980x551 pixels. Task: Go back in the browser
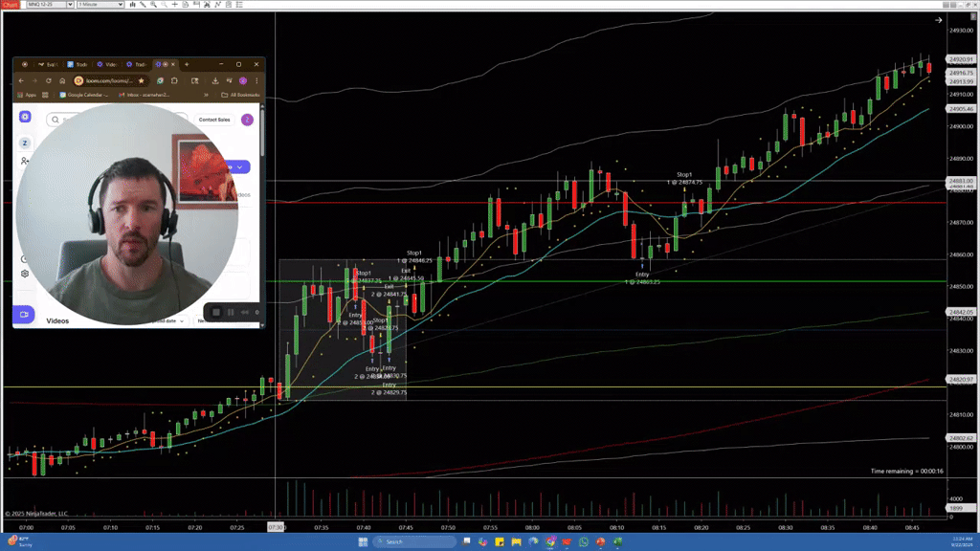pos(21,80)
